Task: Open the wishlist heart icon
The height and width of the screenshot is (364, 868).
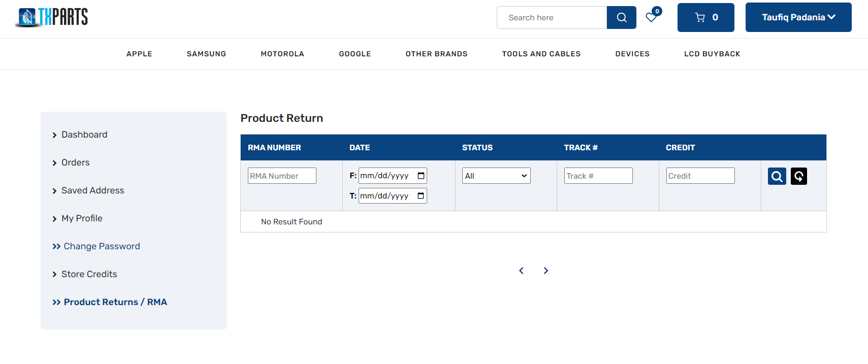Action: coord(651,17)
